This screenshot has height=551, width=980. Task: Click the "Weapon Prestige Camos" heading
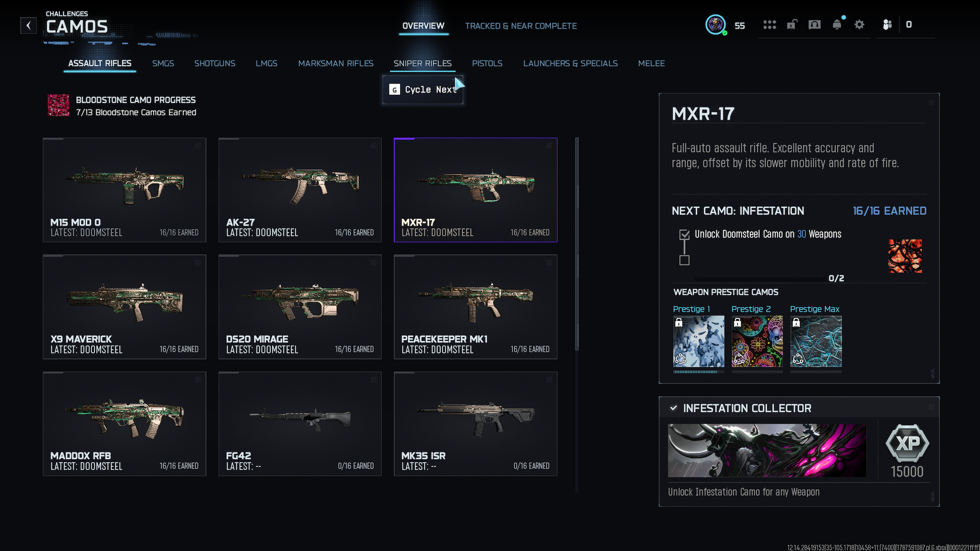click(725, 292)
